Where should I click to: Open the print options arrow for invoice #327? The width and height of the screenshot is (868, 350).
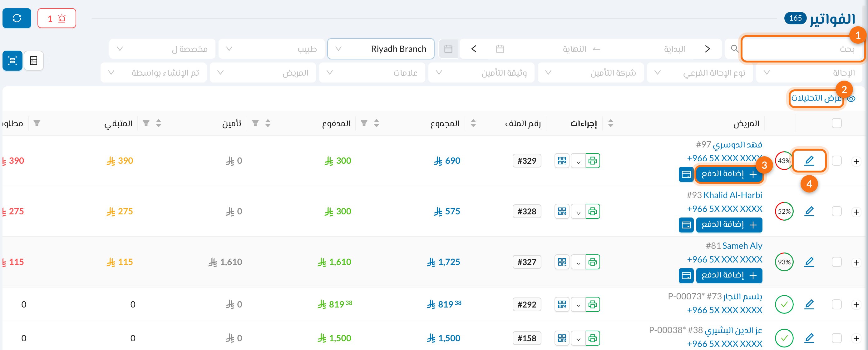point(578,262)
